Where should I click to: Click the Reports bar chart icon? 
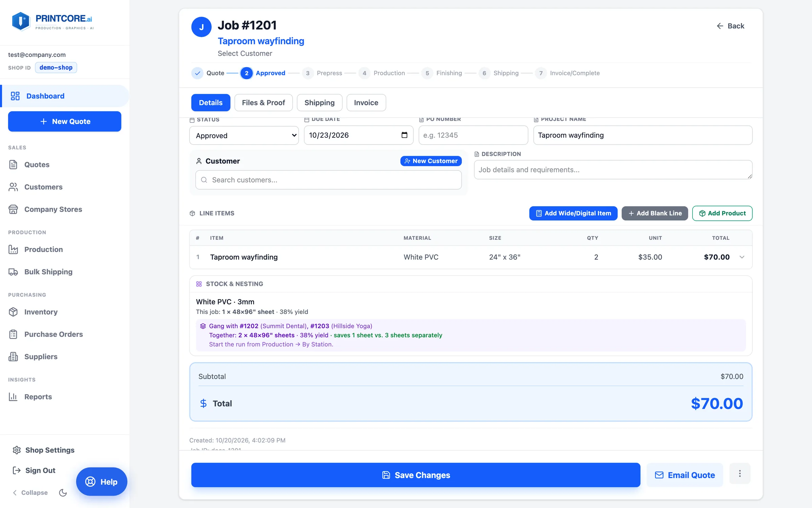(x=13, y=397)
